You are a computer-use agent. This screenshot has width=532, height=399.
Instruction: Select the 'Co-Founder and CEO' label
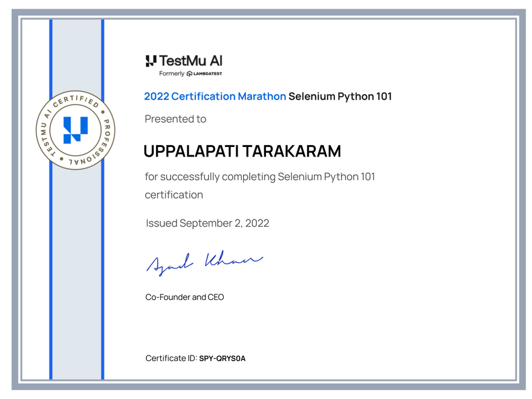[x=184, y=297]
